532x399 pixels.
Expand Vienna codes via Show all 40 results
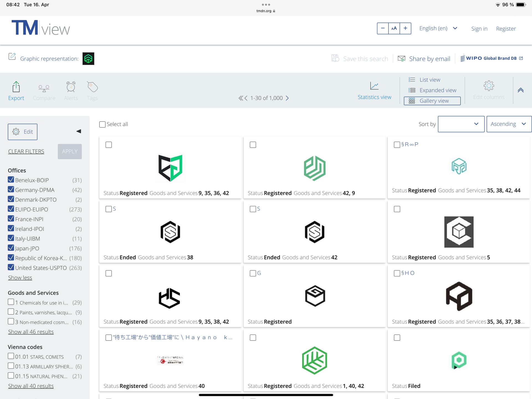tap(31, 386)
